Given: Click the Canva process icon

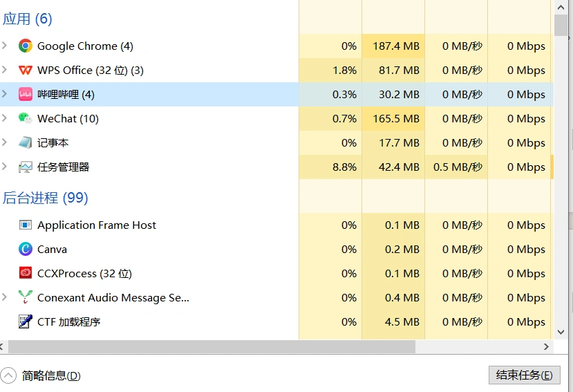Looking at the screenshot, I should pos(26,250).
